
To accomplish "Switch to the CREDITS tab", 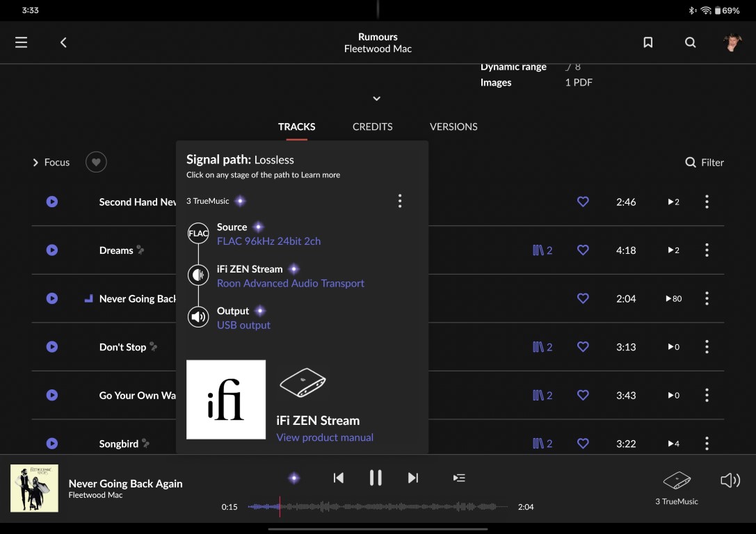I will [372, 127].
